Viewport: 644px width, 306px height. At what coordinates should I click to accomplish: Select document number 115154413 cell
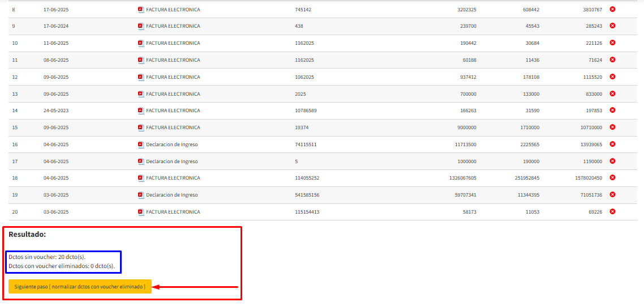[307, 212]
